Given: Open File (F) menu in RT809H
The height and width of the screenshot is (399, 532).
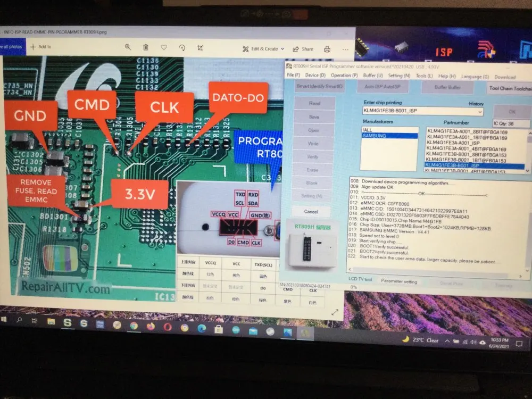Looking at the screenshot, I should coord(293,74).
